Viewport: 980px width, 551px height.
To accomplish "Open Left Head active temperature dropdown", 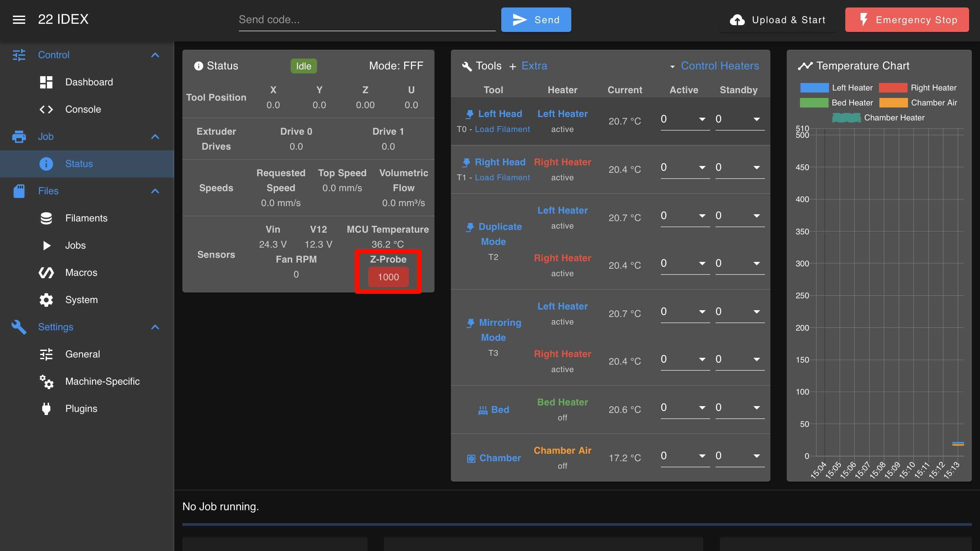I will pyautogui.click(x=702, y=119).
